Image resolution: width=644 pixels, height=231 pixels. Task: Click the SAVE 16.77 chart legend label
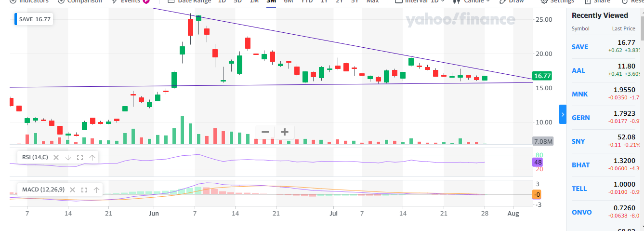tap(35, 20)
